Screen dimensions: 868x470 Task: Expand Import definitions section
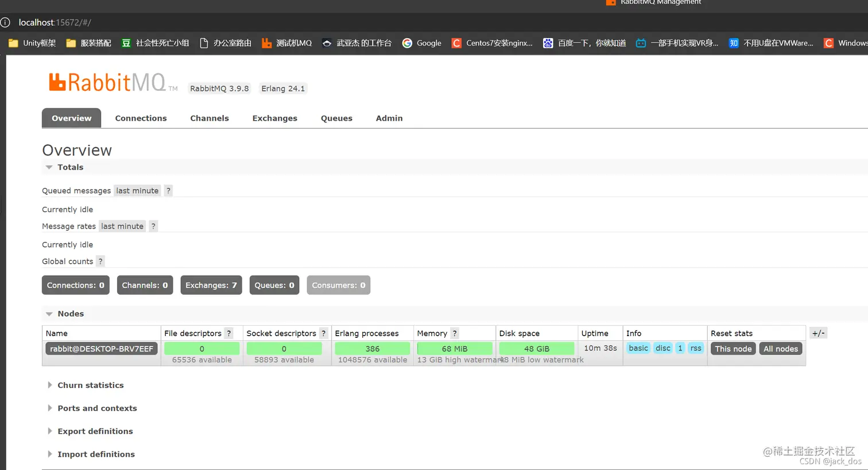(x=91, y=454)
